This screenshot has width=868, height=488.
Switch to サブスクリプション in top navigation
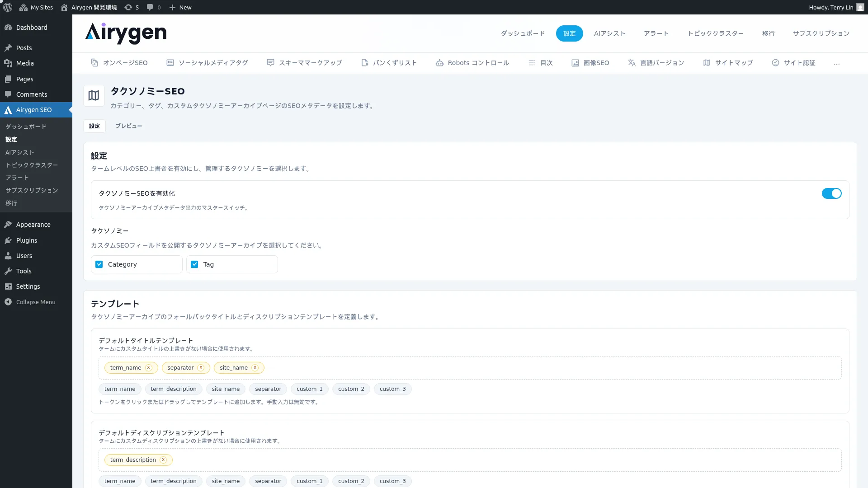click(821, 33)
